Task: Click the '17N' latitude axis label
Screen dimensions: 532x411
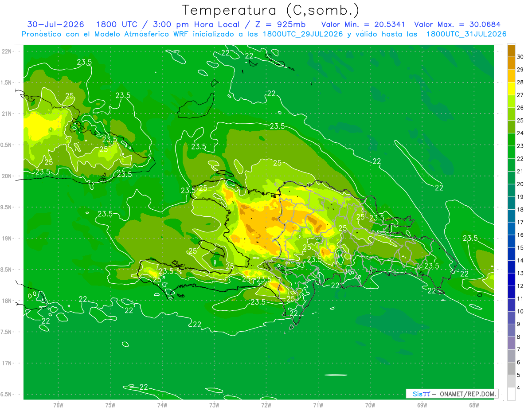Action: [8, 363]
